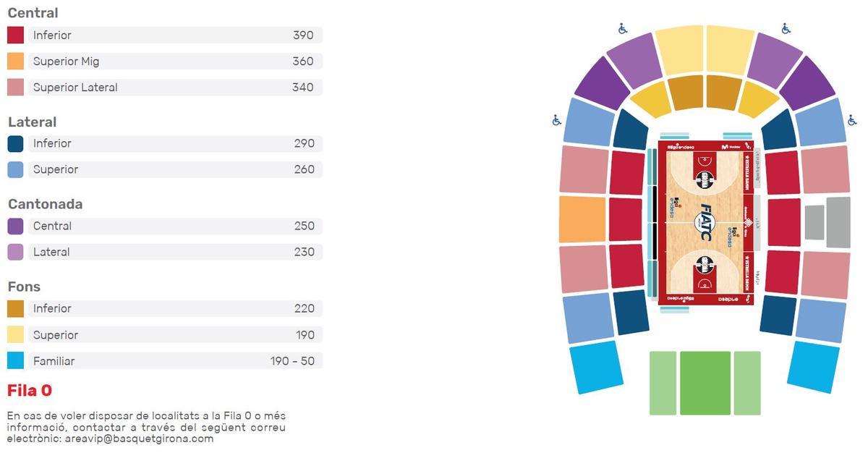Select the Superior Lateral 340 price row
The image size is (868, 453).
(x=174, y=88)
